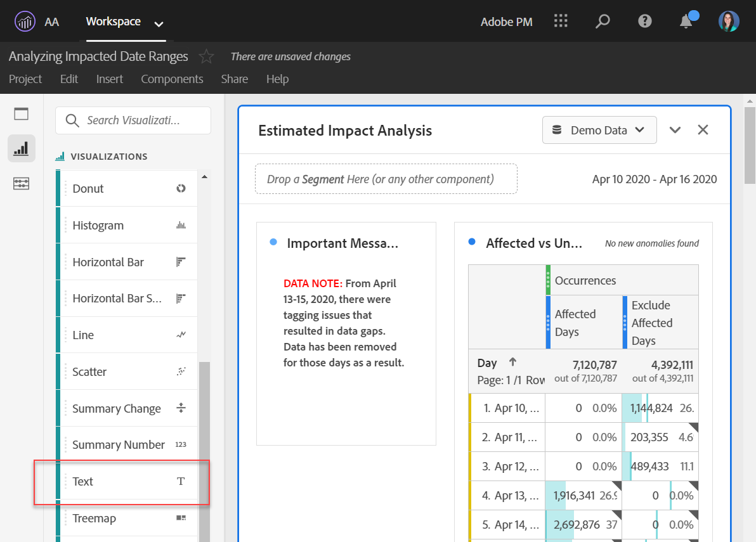Open the Components menu

pos(172,79)
